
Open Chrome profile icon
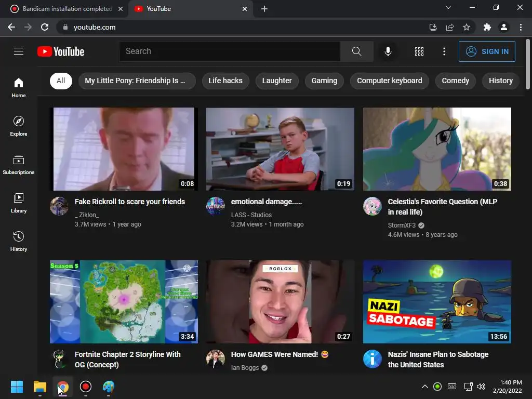(504, 27)
